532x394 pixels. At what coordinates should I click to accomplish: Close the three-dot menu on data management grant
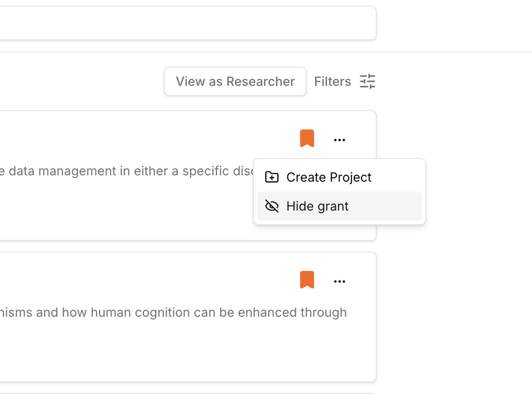tap(340, 140)
